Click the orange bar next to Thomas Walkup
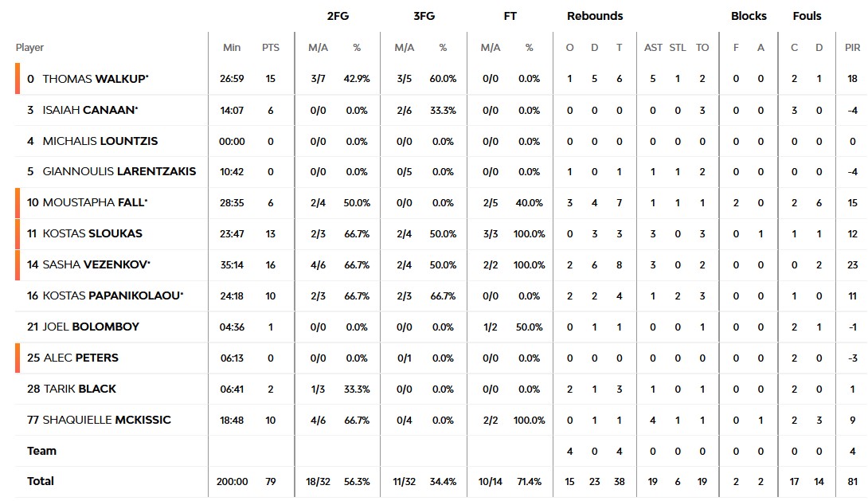868x501 pixels. 18,79
